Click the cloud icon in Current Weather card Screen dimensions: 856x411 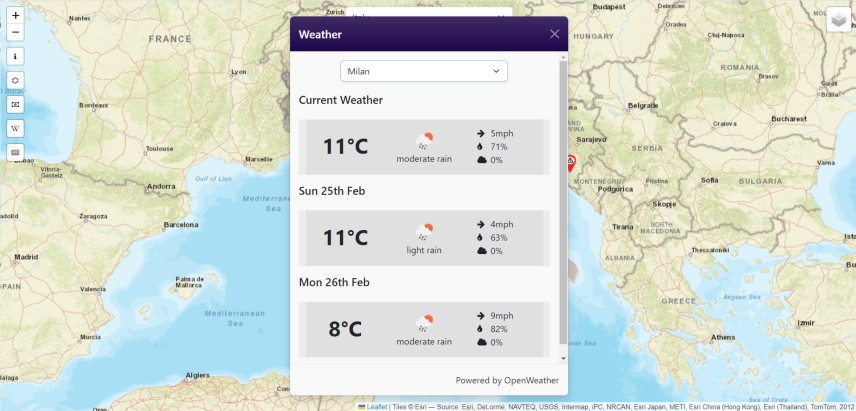[x=482, y=160]
